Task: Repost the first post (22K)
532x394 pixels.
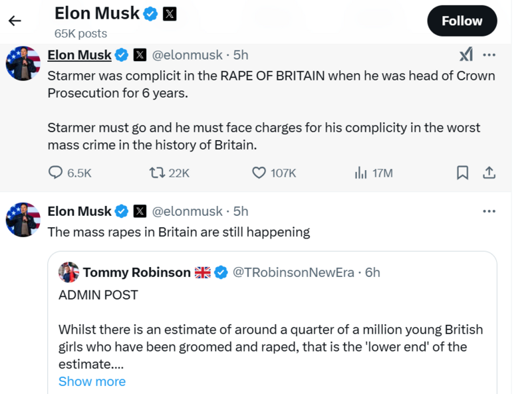Action: (157, 173)
